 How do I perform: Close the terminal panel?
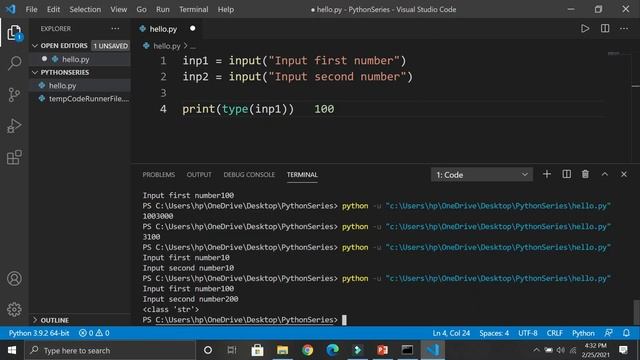point(624,174)
